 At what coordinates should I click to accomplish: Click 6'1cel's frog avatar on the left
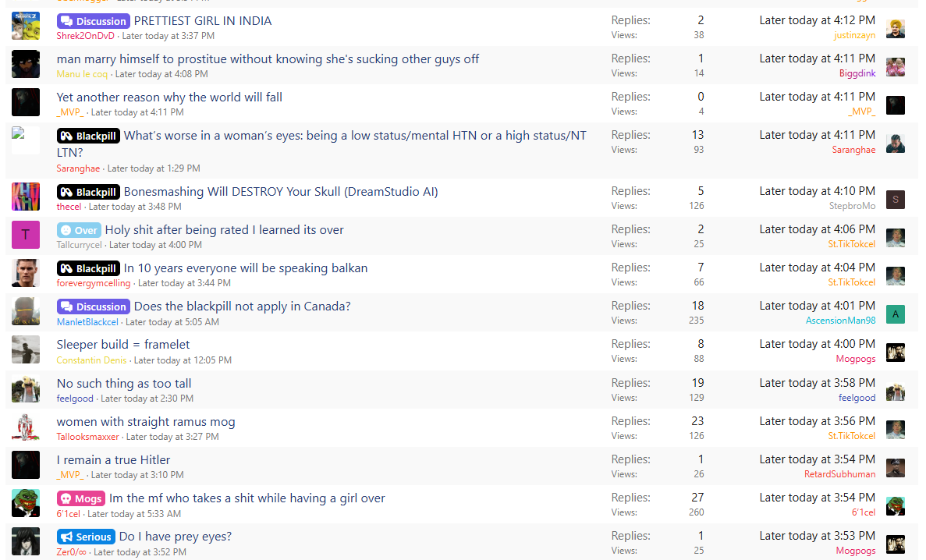tap(26, 503)
